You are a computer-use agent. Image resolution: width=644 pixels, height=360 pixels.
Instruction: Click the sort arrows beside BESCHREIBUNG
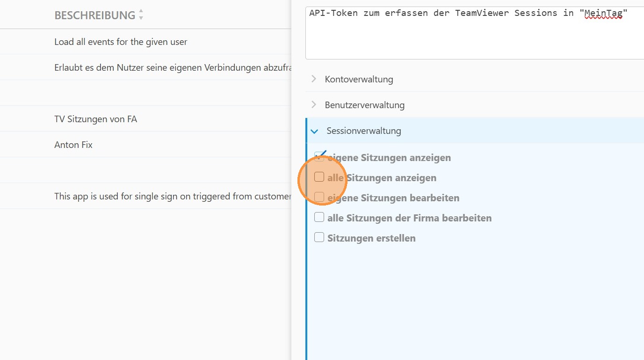click(141, 15)
